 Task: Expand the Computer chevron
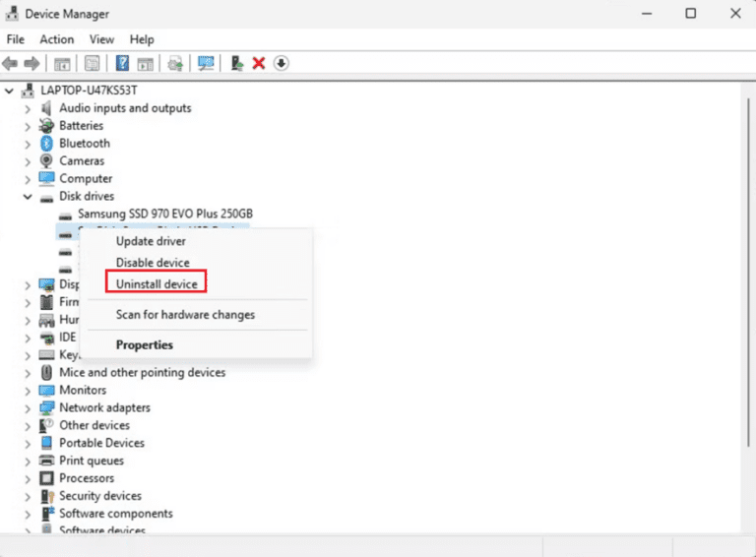[x=28, y=180]
